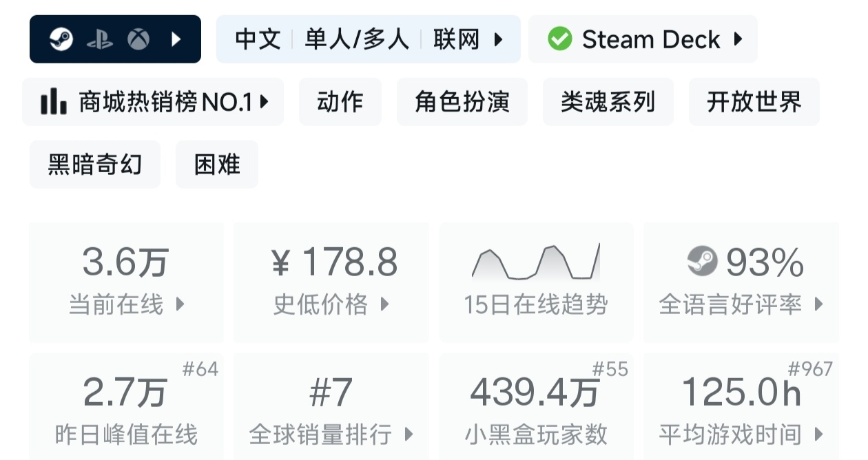Click the 2.7万 peak online value
This screenshot has width=868, height=460.
pyautogui.click(x=125, y=393)
